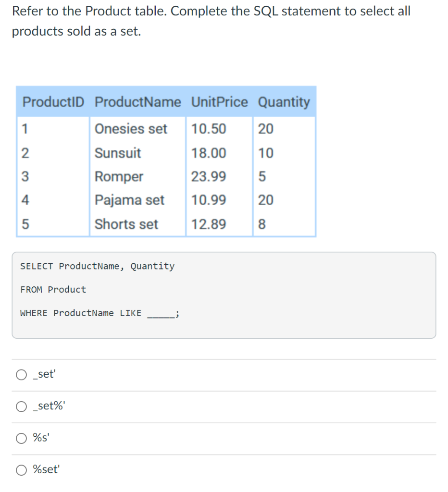Choose the "_set%'" answer option
This screenshot has width=448, height=492.
point(23,407)
